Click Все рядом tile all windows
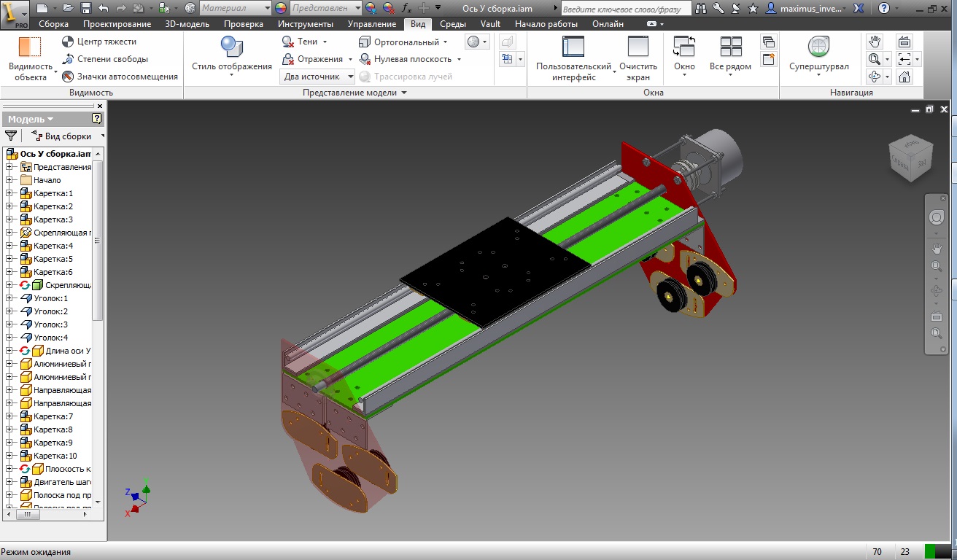The width and height of the screenshot is (957, 560). coord(730,57)
